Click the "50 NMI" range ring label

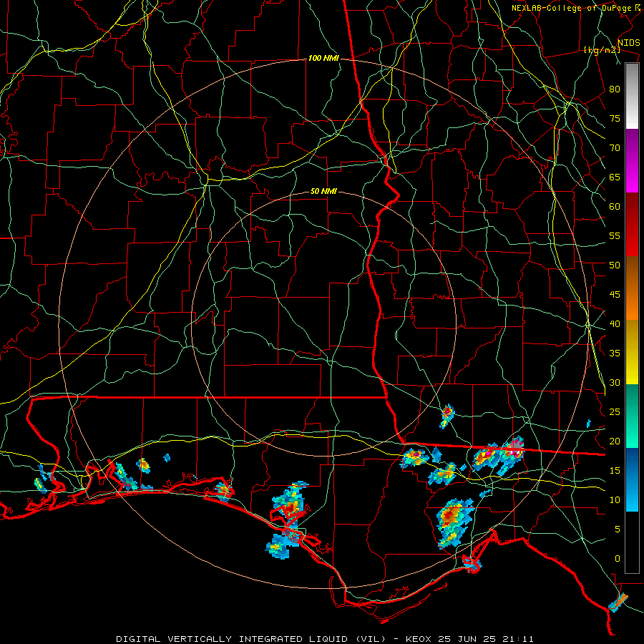pos(323,191)
